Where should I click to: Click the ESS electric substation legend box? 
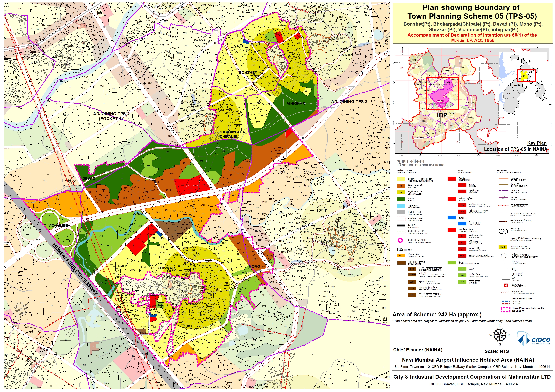pos(412,269)
